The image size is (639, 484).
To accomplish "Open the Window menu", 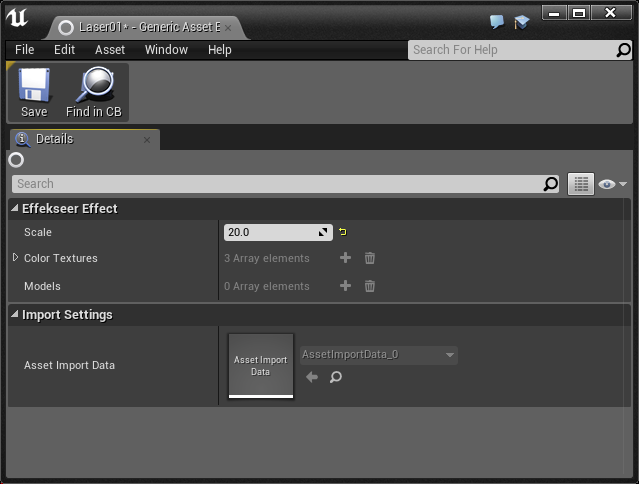I will pyautogui.click(x=166, y=50).
